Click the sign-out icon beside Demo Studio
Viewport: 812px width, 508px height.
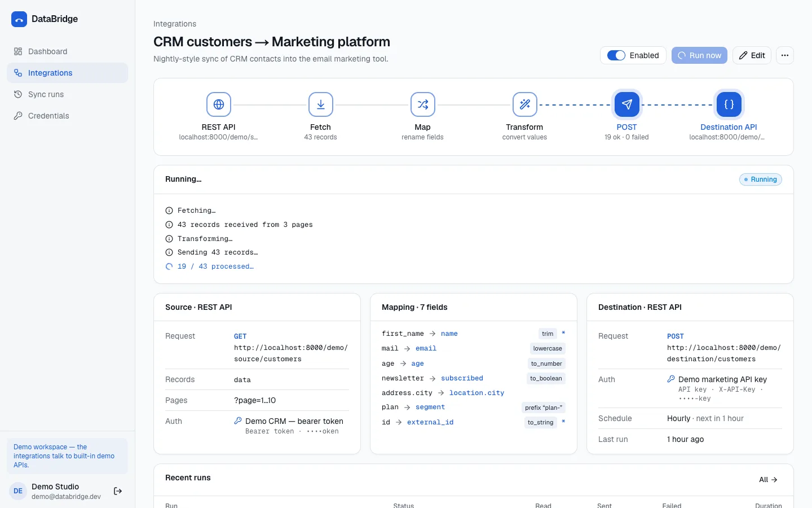118,491
